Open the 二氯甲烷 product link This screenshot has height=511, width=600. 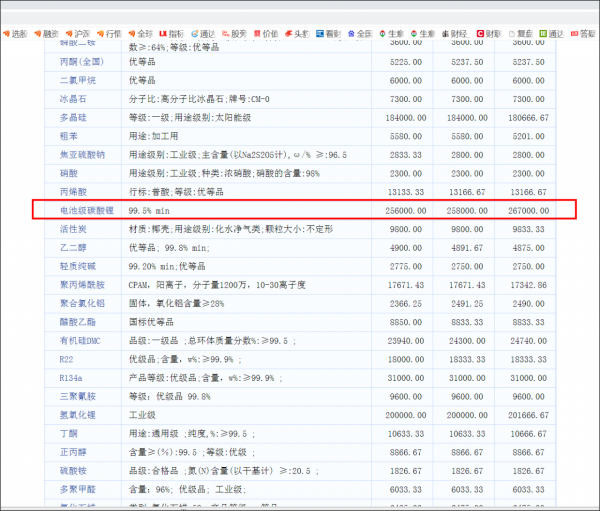pos(78,80)
